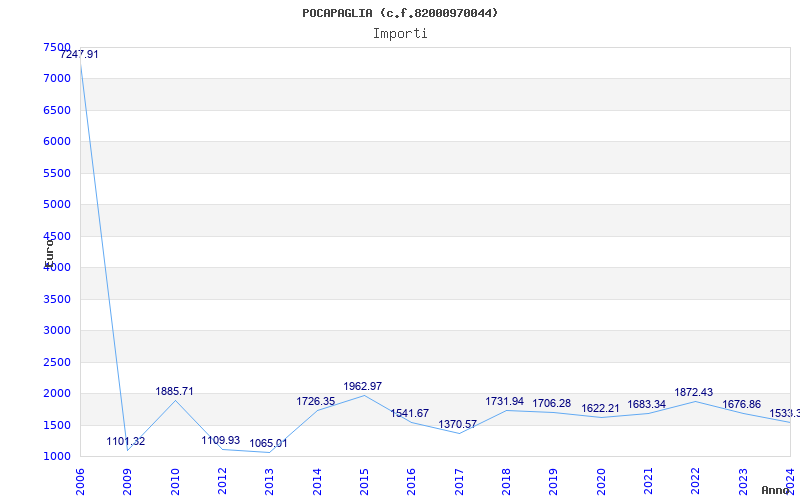Select the 1065.01 lowest value label
800x500 pixels.
(x=268, y=443)
